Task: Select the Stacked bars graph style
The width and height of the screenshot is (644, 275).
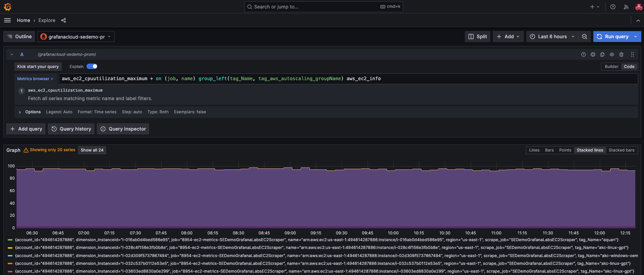Action: point(621,150)
